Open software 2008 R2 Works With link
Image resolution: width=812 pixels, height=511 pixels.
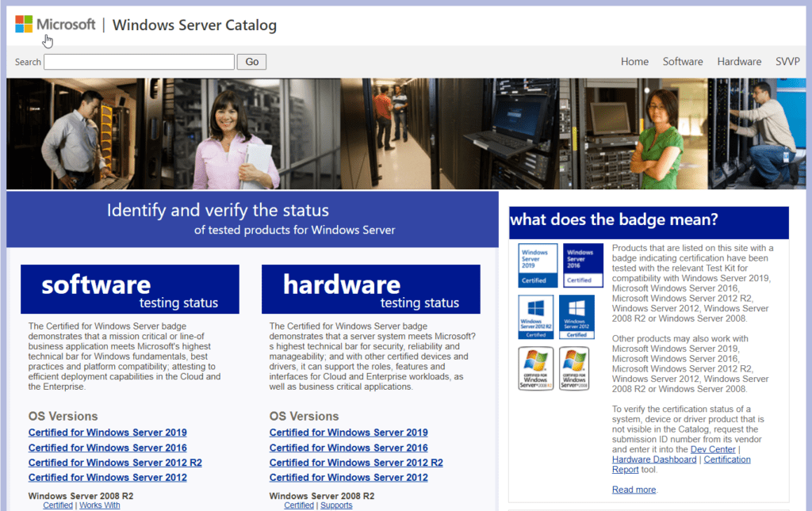point(99,505)
